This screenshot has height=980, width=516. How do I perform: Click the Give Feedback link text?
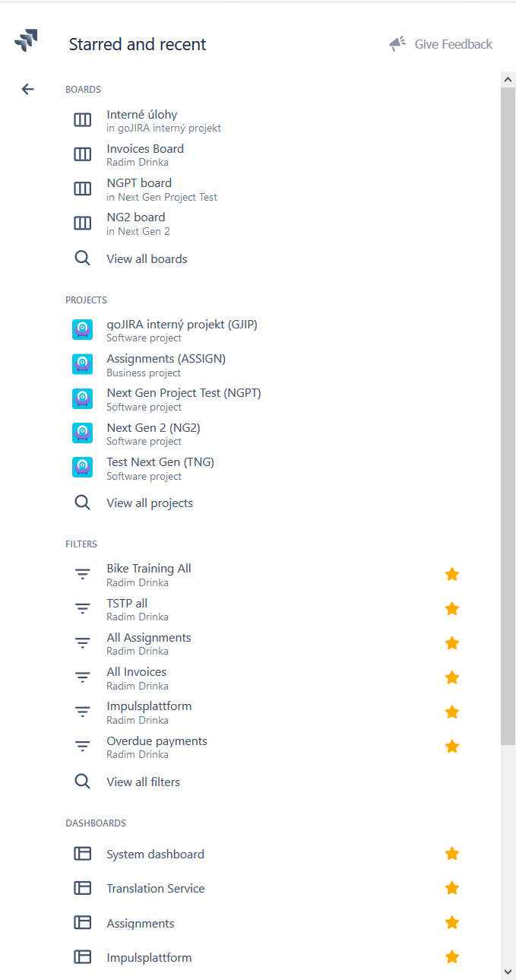[454, 44]
